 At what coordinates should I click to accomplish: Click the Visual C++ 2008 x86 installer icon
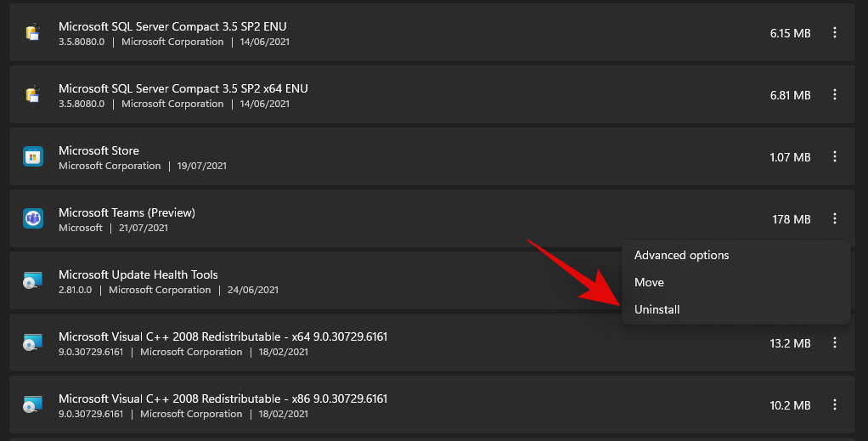(x=33, y=405)
